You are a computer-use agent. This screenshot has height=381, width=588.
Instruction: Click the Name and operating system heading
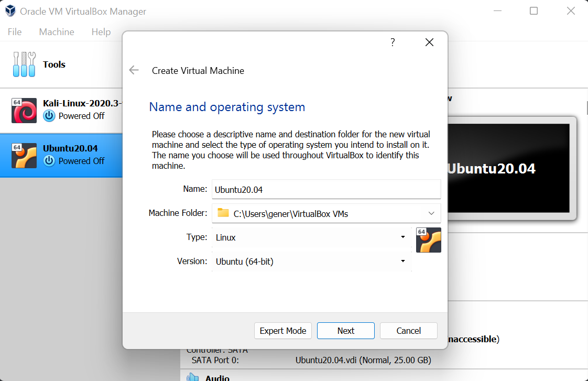(227, 107)
